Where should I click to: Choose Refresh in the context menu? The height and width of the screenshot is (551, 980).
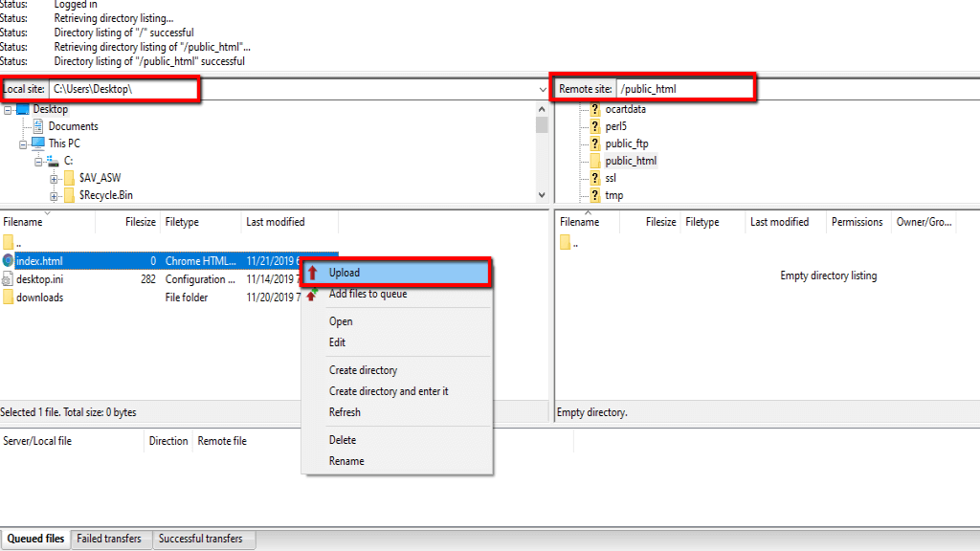[x=397, y=412]
